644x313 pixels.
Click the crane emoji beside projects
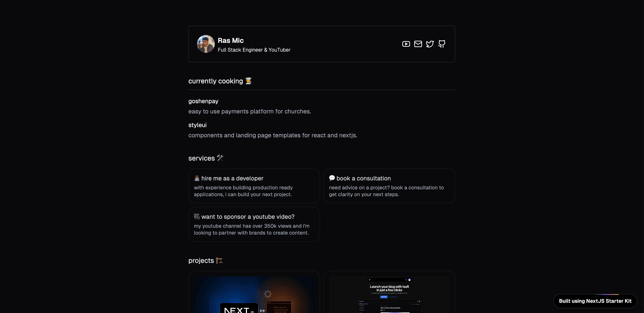[x=219, y=261]
